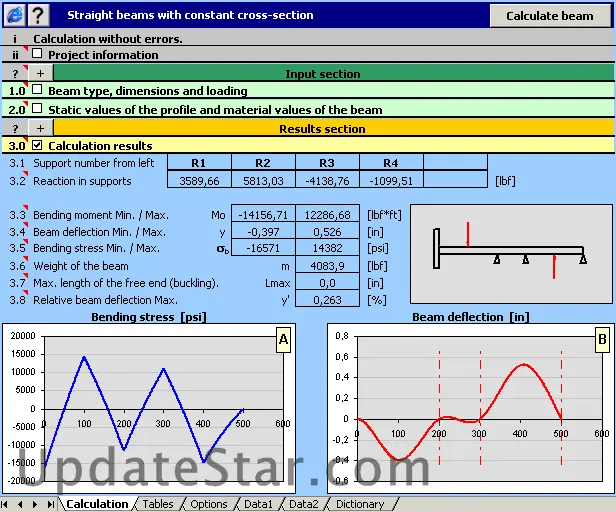Click the Results section orange header bar
This screenshot has height=512, width=616.
click(x=333, y=128)
